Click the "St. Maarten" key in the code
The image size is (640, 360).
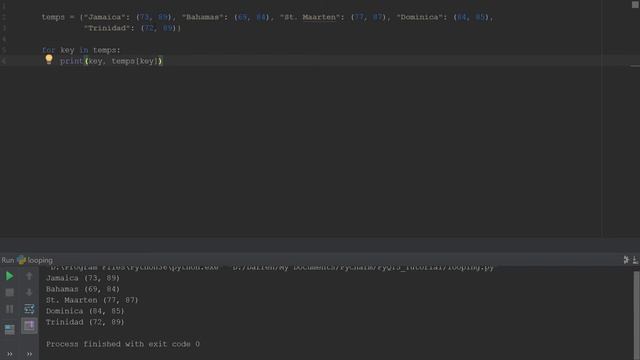pos(312,17)
